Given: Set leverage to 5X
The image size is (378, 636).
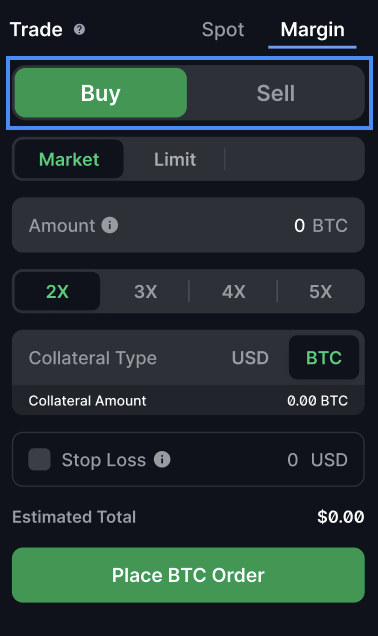Looking at the screenshot, I should (320, 291).
